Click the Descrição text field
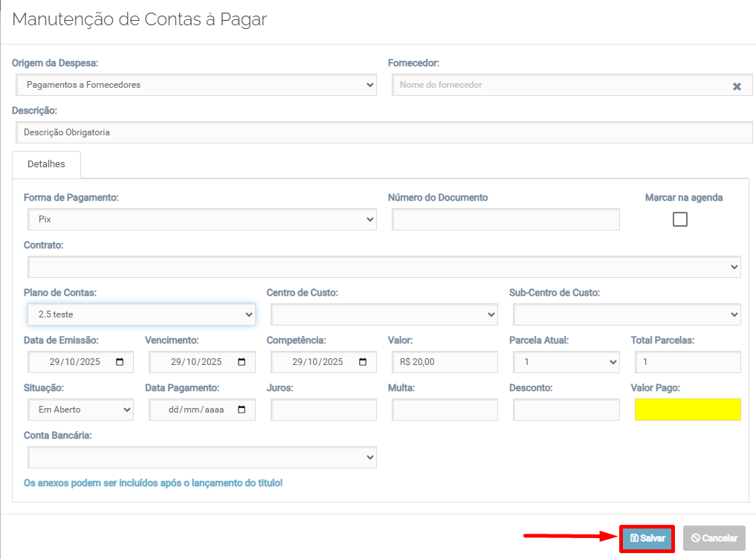756x559 pixels. [384, 132]
